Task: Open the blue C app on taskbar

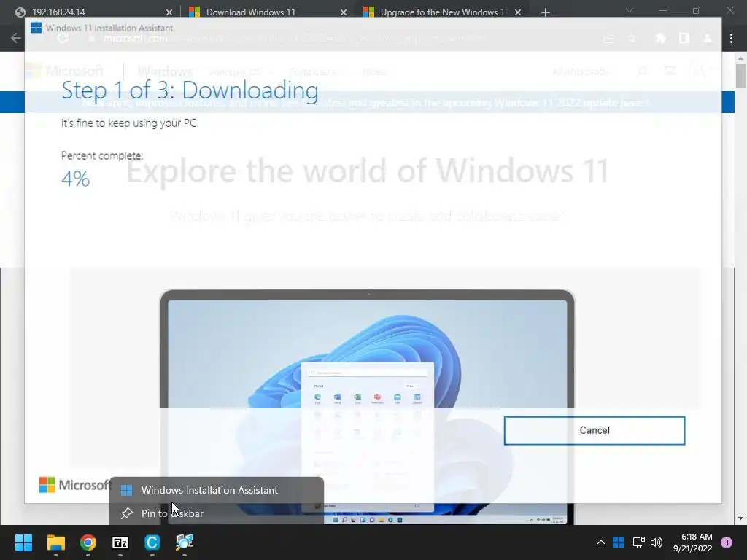Action: (152, 542)
